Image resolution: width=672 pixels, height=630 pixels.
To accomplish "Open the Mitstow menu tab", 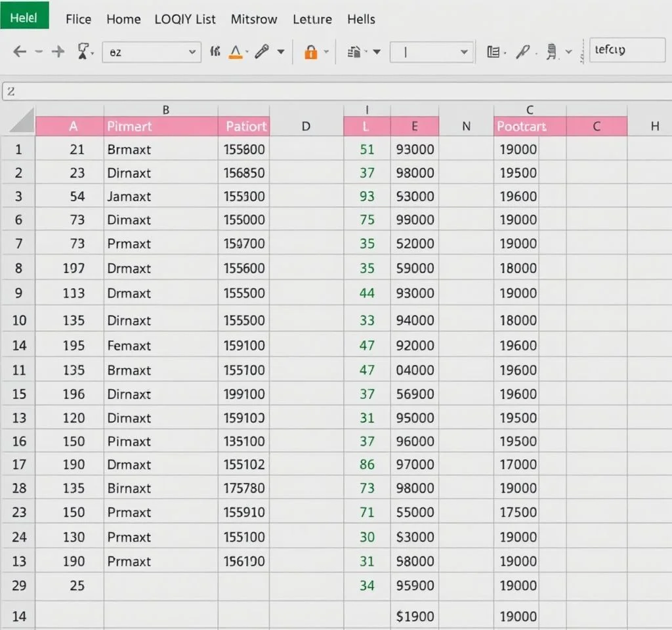I will click(254, 19).
